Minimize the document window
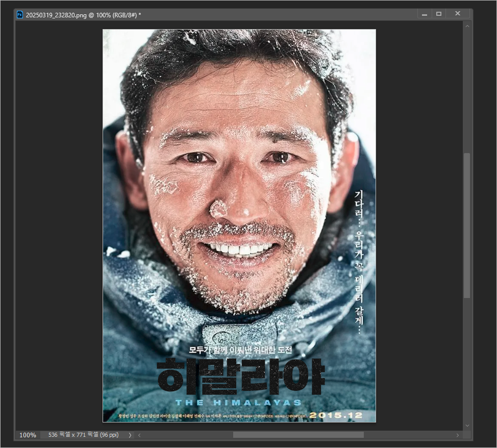Viewport: 497px width, 448px height. click(x=425, y=14)
